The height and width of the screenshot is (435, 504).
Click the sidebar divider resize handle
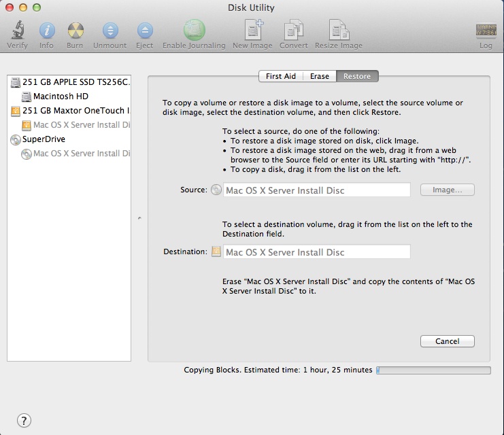[139, 218]
